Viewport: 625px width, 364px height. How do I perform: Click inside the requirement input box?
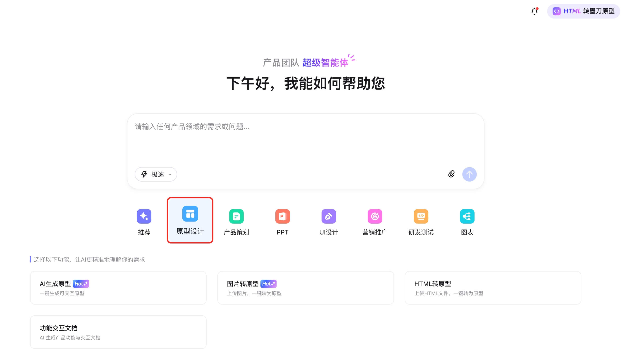305,139
